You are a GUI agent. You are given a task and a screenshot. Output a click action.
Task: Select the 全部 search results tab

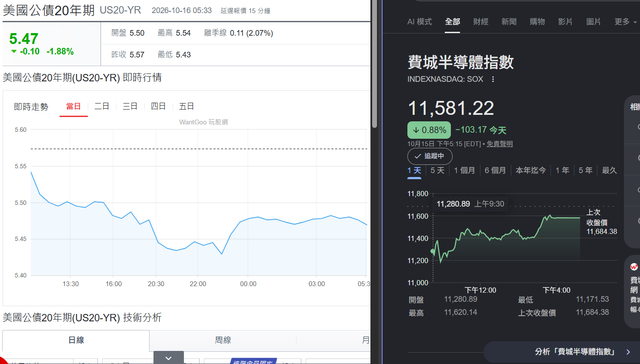(452, 22)
